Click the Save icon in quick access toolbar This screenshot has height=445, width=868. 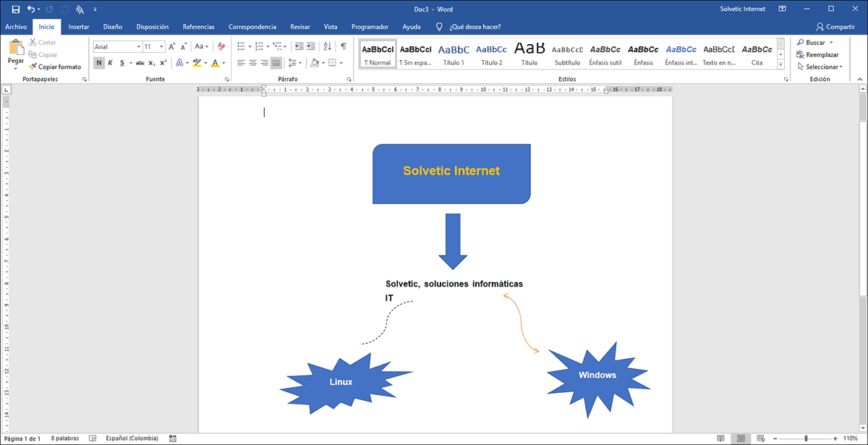point(16,9)
